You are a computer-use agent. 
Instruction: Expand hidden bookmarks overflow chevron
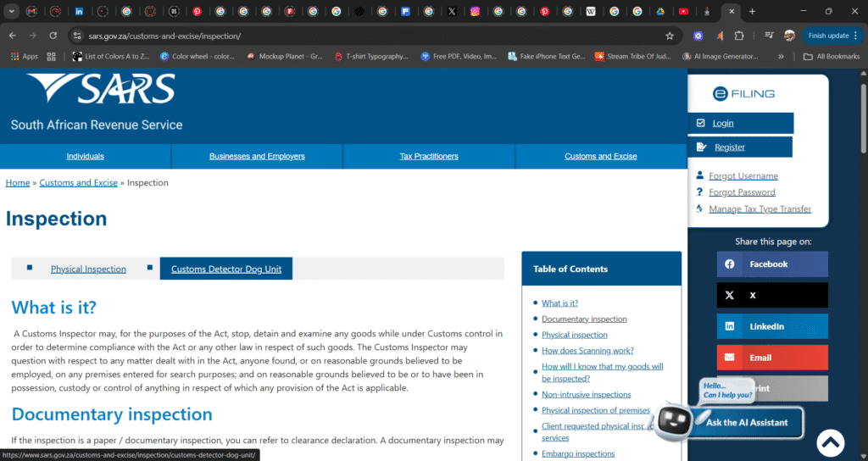click(781, 57)
